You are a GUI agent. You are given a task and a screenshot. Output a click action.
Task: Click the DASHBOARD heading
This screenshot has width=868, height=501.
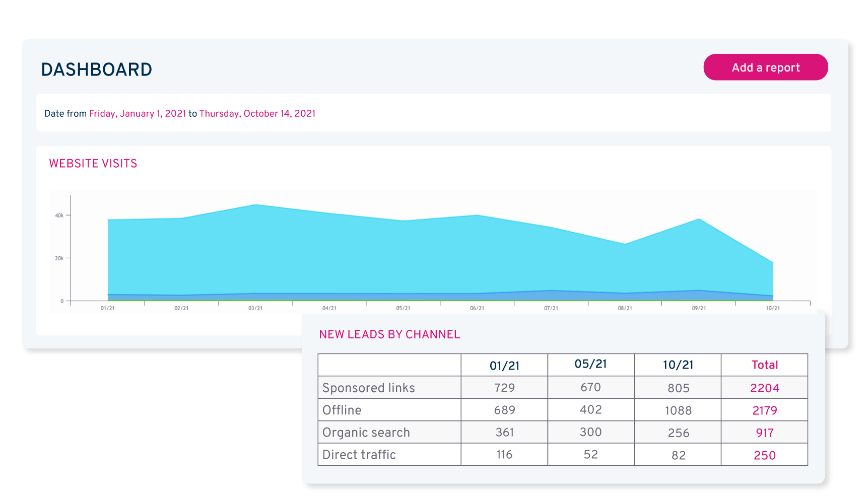pos(97,69)
